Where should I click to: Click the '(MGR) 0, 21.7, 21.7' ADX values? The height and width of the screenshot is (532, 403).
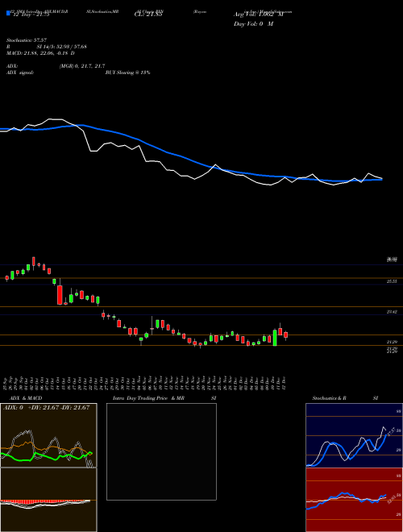82,66
